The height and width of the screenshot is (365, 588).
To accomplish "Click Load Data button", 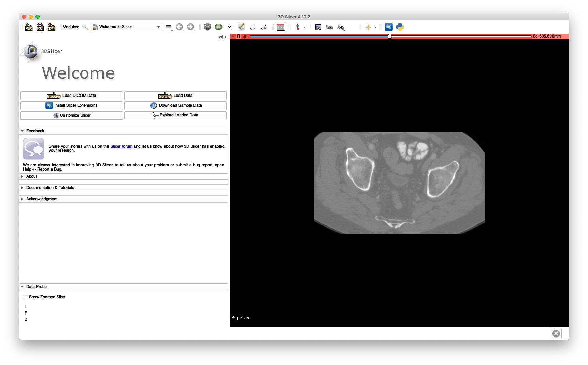I will tap(175, 96).
